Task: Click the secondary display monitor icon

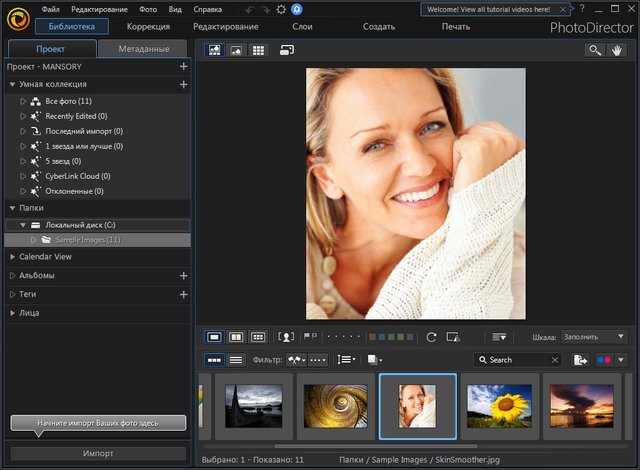Action: (x=287, y=50)
